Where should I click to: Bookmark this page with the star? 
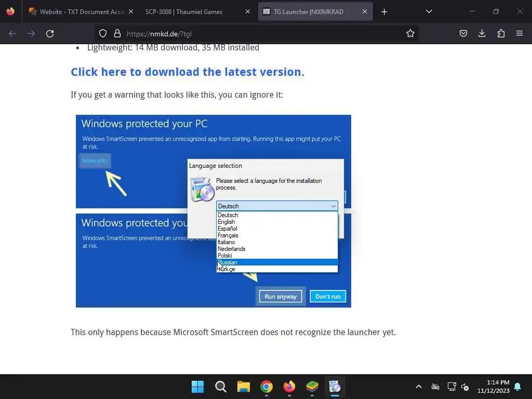pyautogui.click(x=410, y=33)
